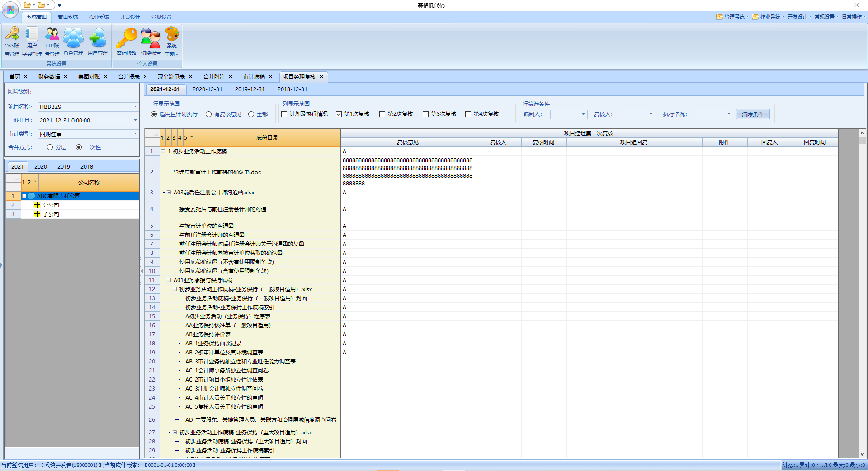Image resolution: width=868 pixels, height=471 pixels.
Task: Check 第3次复核 checkbox
Action: [x=425, y=114]
